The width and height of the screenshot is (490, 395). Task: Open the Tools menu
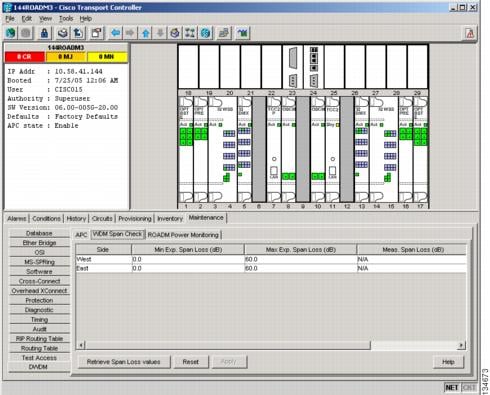coord(66,19)
